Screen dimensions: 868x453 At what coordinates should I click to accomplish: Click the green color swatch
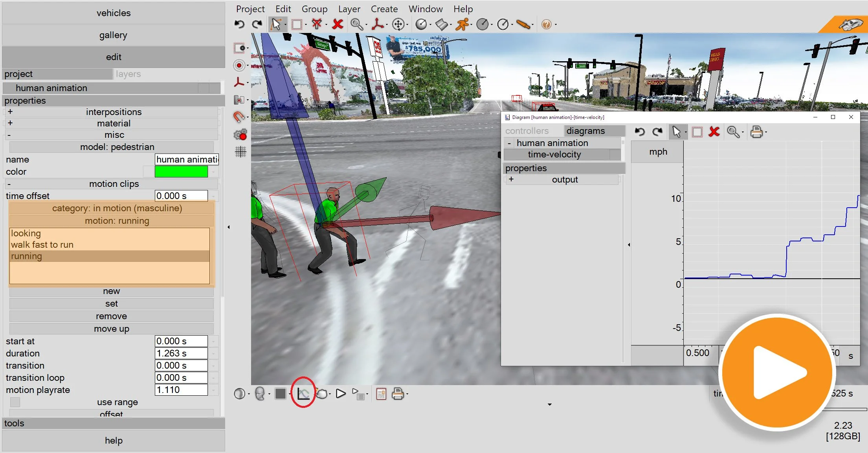point(181,172)
